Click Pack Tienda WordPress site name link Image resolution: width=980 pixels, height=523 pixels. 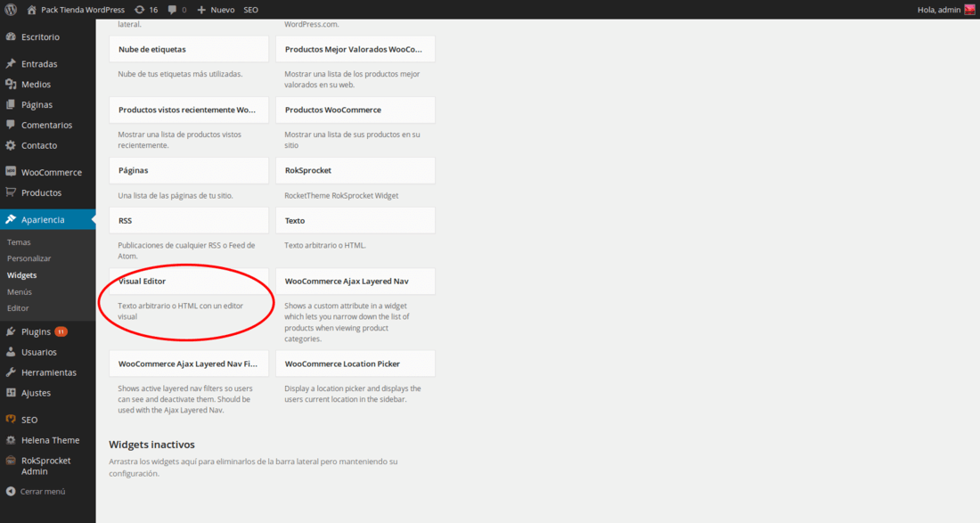tap(83, 10)
